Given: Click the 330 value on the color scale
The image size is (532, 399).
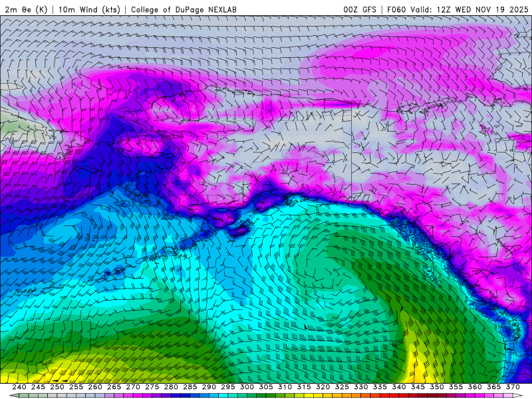Looking at the screenshot, I should 361,387.
